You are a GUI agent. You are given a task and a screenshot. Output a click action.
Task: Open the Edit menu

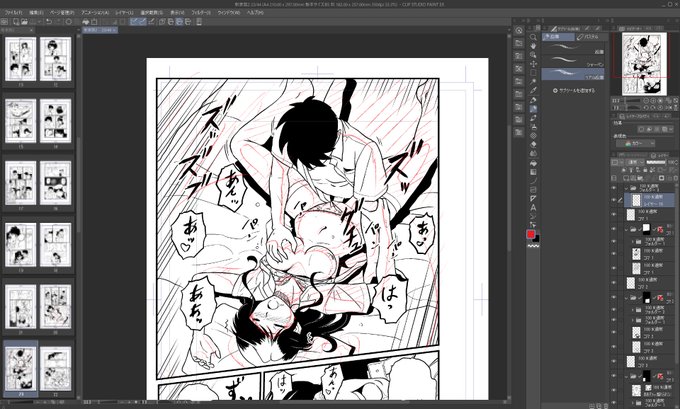click(x=36, y=13)
